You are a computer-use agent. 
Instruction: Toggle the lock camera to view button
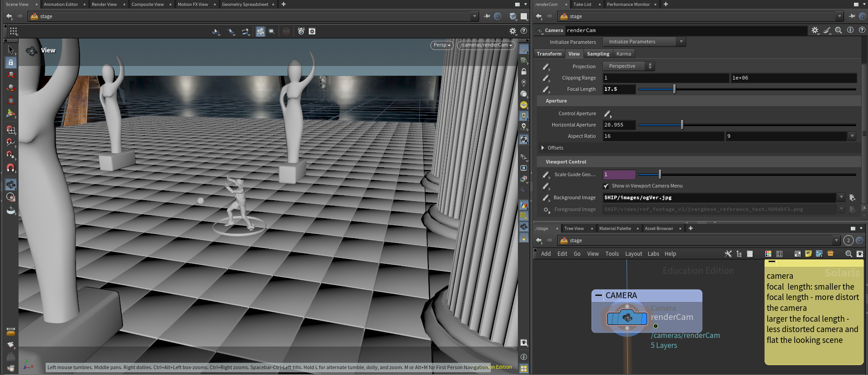[524, 71]
